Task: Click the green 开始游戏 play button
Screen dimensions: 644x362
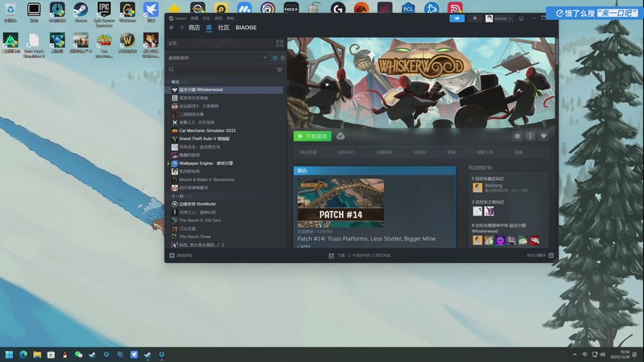Action: 312,136
